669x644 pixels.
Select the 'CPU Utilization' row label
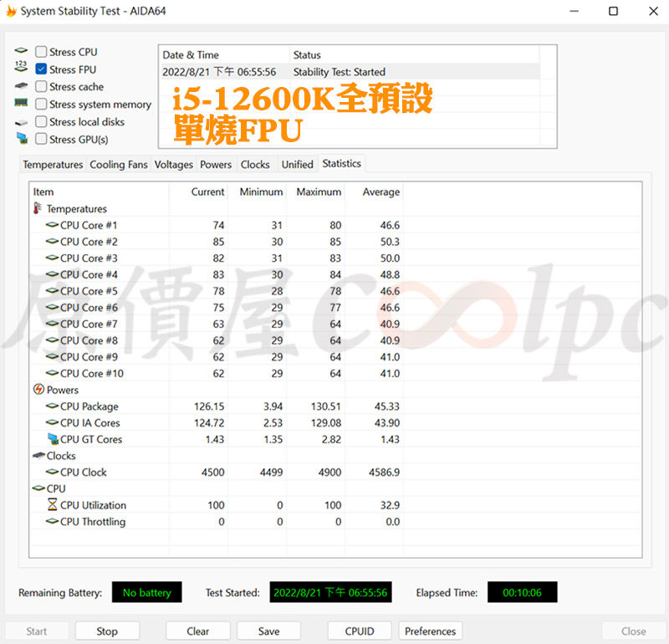tap(93, 505)
